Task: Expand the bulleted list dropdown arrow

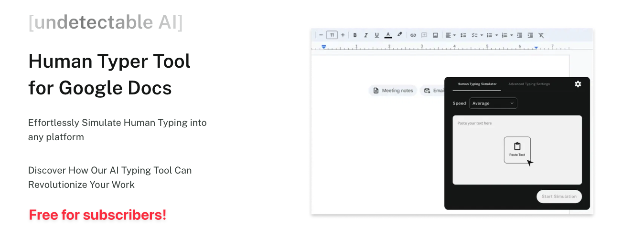Action: click(497, 35)
